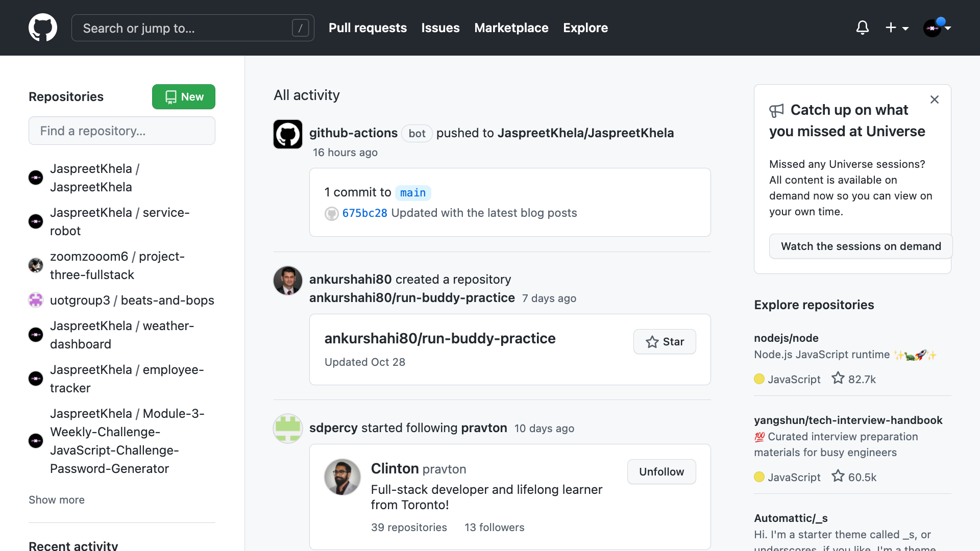This screenshot has height=551, width=980.
Task: Click JavaScript language dot under tech-interview-handbook
Action: pyautogui.click(x=759, y=477)
